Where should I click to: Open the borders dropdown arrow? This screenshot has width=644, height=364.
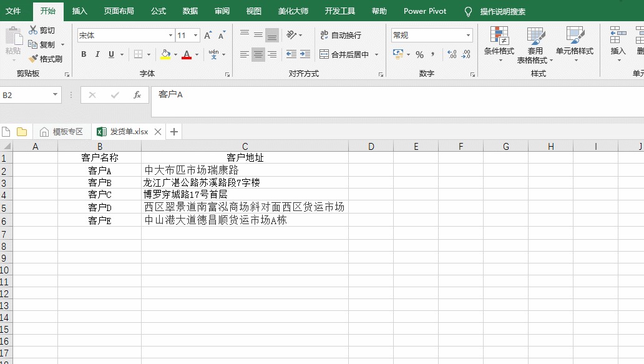(x=149, y=54)
